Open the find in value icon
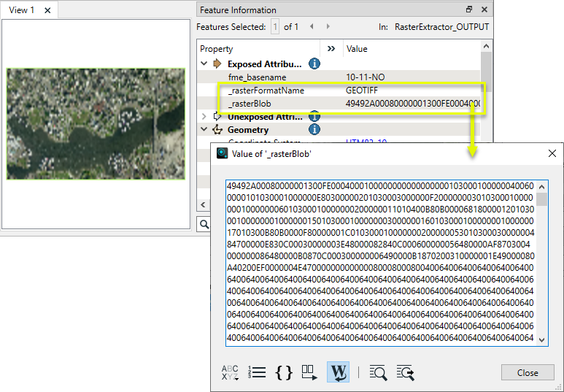The image size is (564, 392). 378,372
